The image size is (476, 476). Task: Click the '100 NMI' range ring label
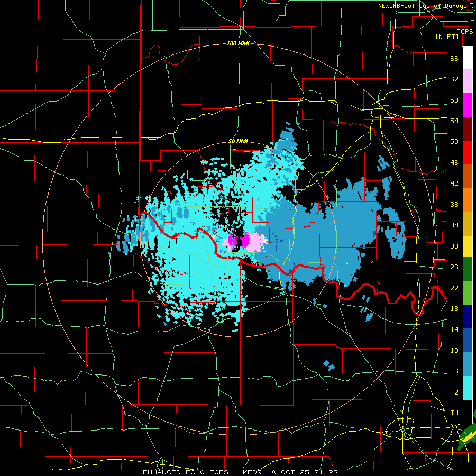pyautogui.click(x=238, y=43)
